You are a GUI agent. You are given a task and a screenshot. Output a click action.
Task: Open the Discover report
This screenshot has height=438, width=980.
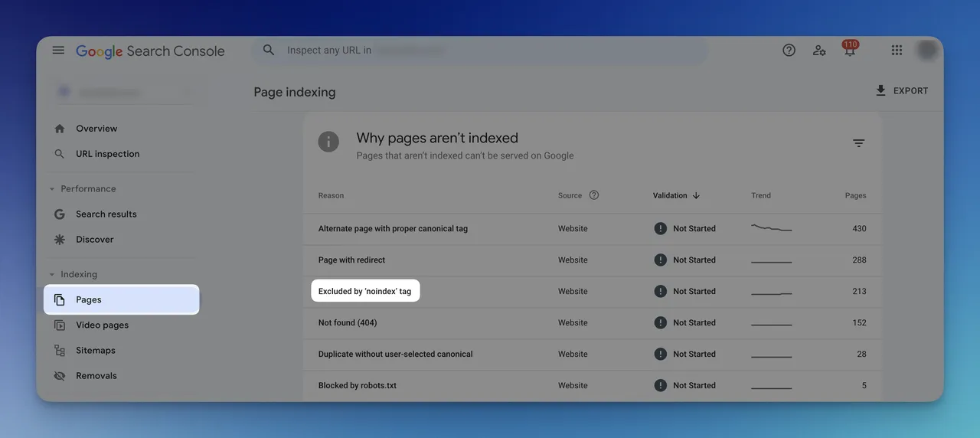click(95, 240)
